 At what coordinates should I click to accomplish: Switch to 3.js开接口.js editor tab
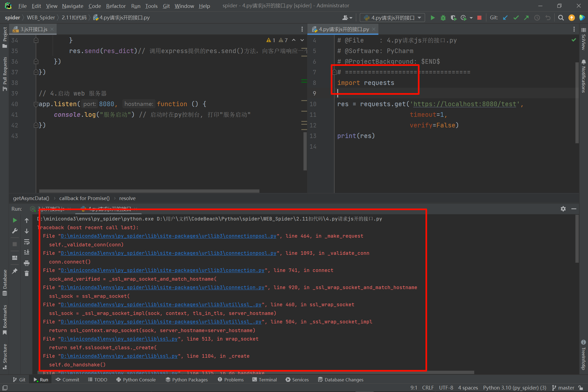pyautogui.click(x=33, y=29)
